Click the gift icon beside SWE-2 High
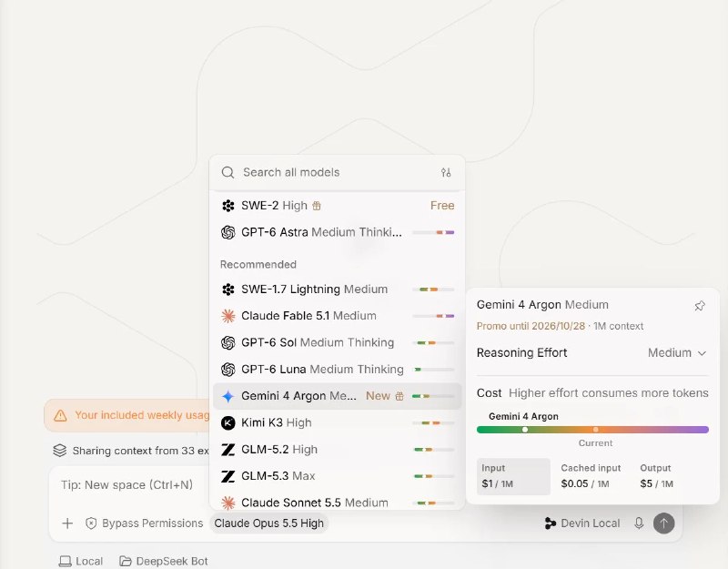 (317, 206)
